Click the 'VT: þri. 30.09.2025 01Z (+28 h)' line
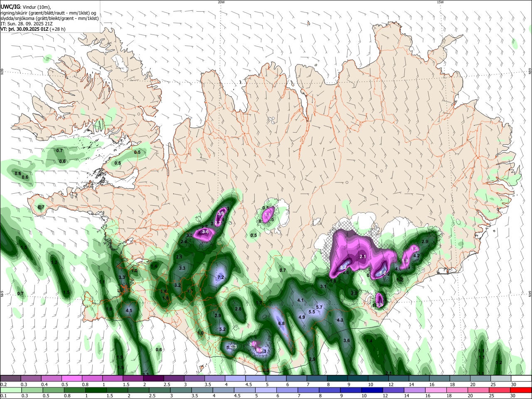 point(33,30)
